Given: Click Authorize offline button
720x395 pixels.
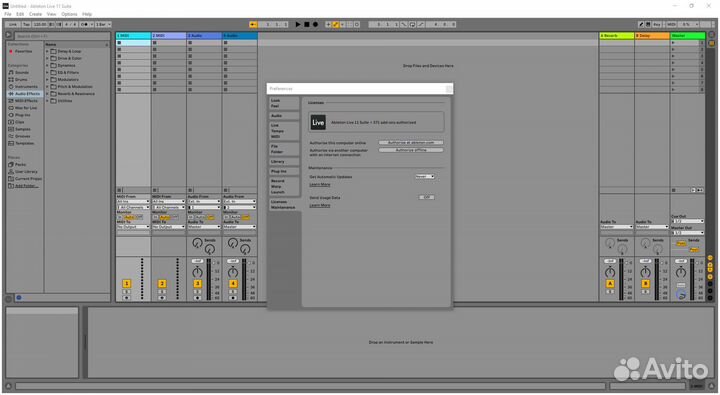Looking at the screenshot, I should [x=411, y=150].
